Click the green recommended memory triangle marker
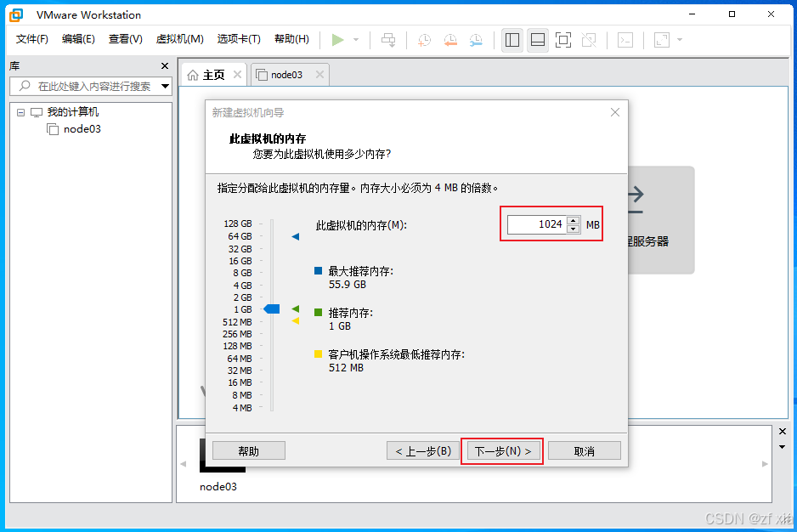The height and width of the screenshot is (532, 797). 296,308
